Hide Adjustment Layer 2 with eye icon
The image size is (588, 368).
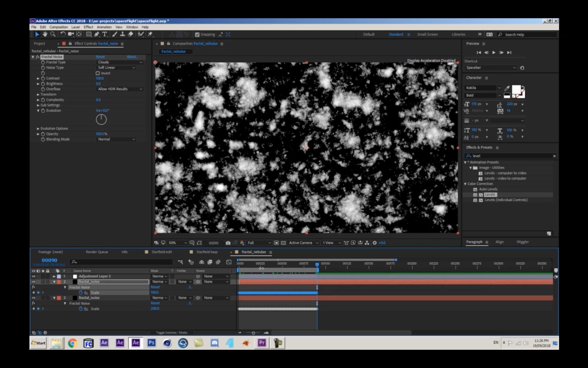click(34, 276)
